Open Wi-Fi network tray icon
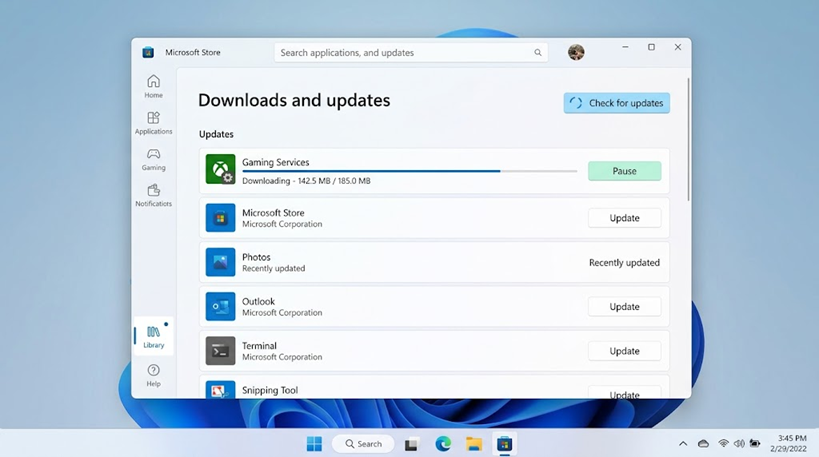 click(723, 444)
